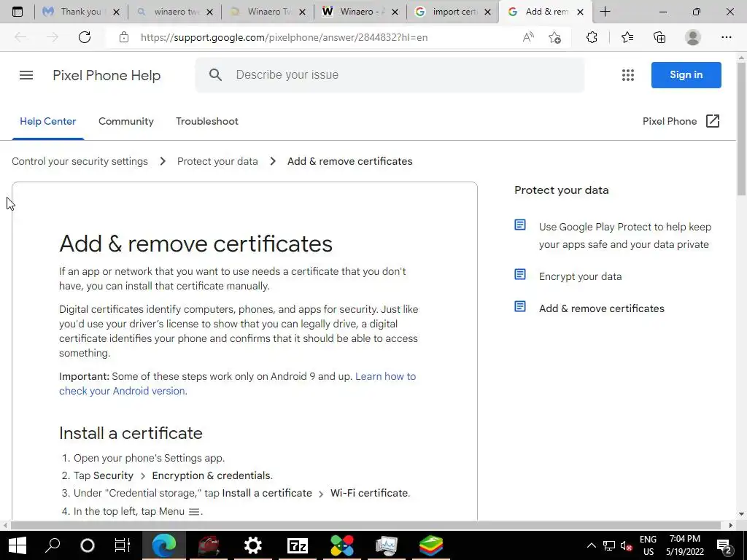Open the notification center icon
Viewport: 747px width, 560px height.
click(x=724, y=546)
